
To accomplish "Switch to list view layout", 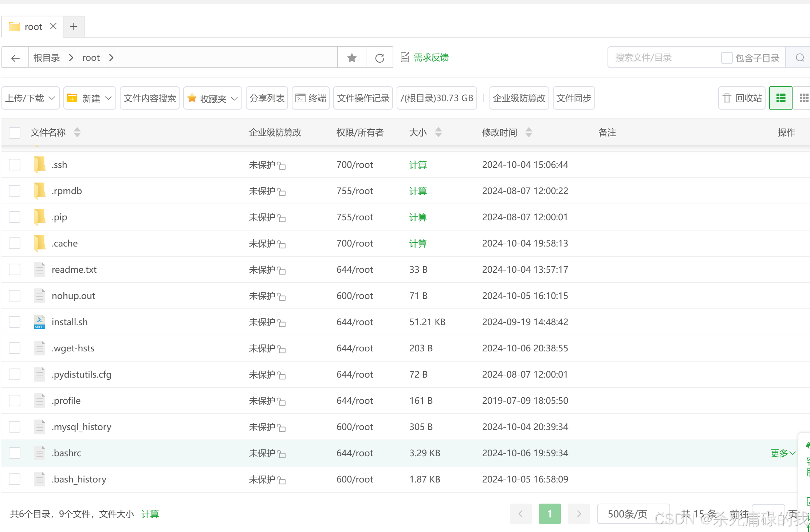I will 780,98.
